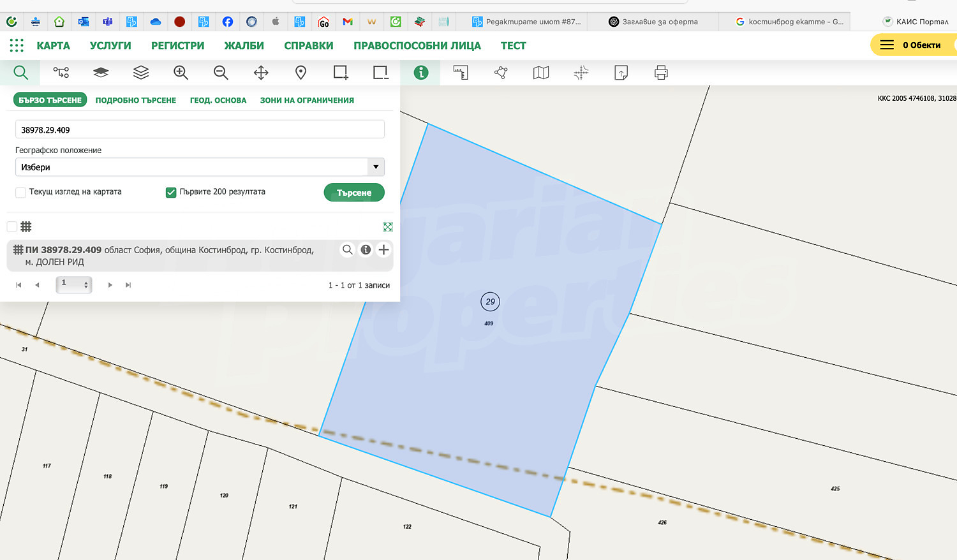Open ПРАВОСПОСОБНИ ЛИЦА menu
The width and height of the screenshot is (957, 560).
417,46
